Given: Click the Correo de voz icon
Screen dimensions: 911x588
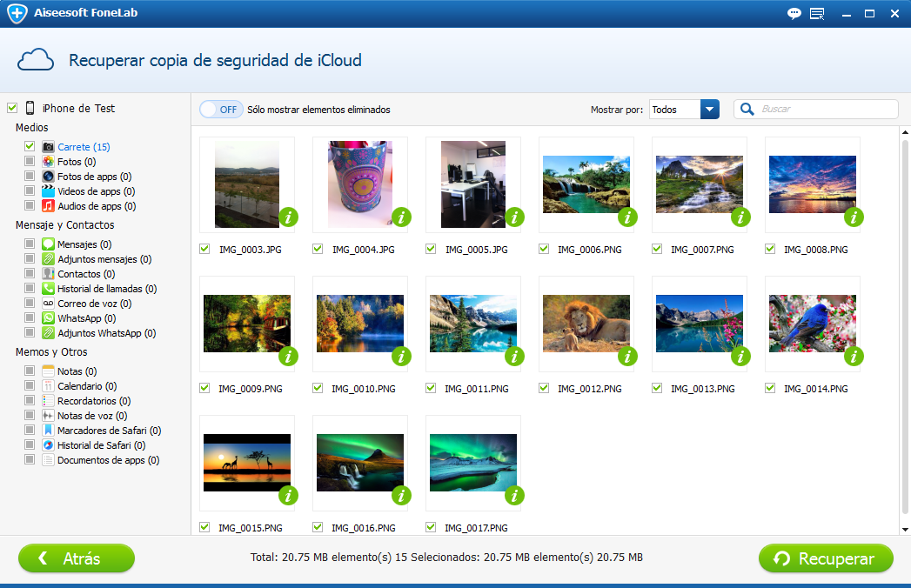Looking at the screenshot, I should pyautogui.click(x=48, y=304).
